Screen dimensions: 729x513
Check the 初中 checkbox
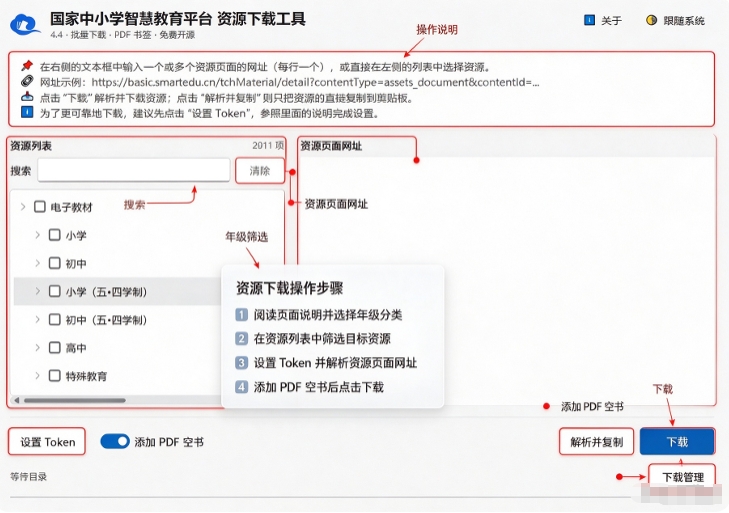pos(54,263)
